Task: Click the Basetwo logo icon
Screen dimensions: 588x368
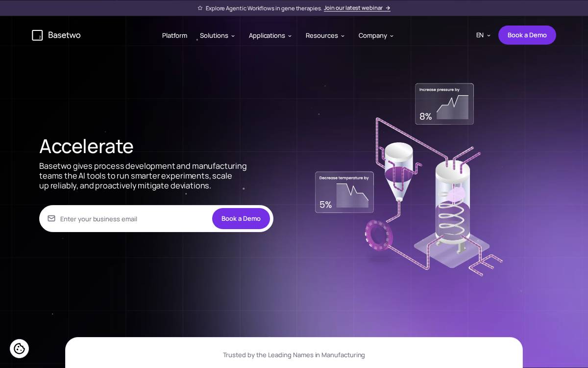Action: click(x=37, y=35)
